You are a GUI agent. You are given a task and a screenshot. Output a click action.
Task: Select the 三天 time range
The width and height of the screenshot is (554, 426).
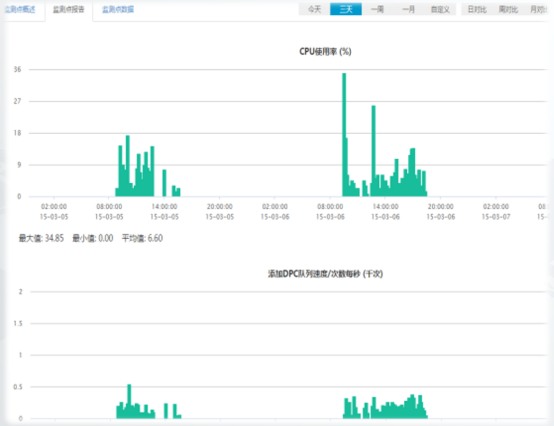346,9
